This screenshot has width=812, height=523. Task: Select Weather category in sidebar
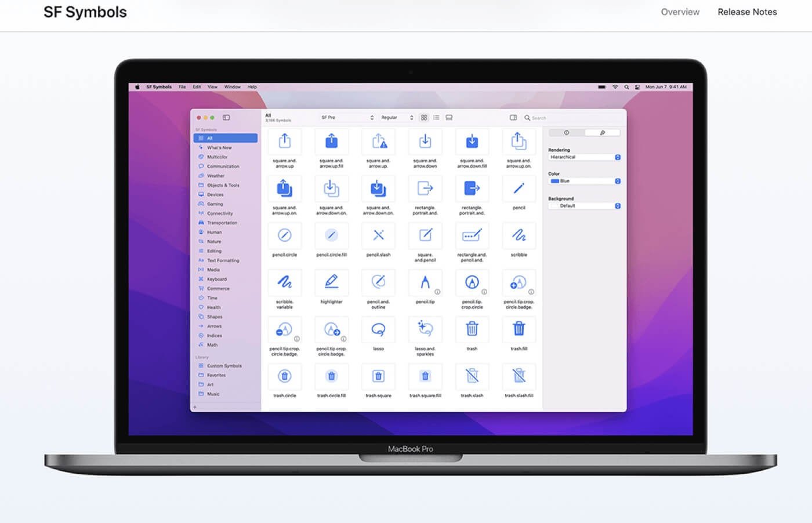pyautogui.click(x=226, y=176)
